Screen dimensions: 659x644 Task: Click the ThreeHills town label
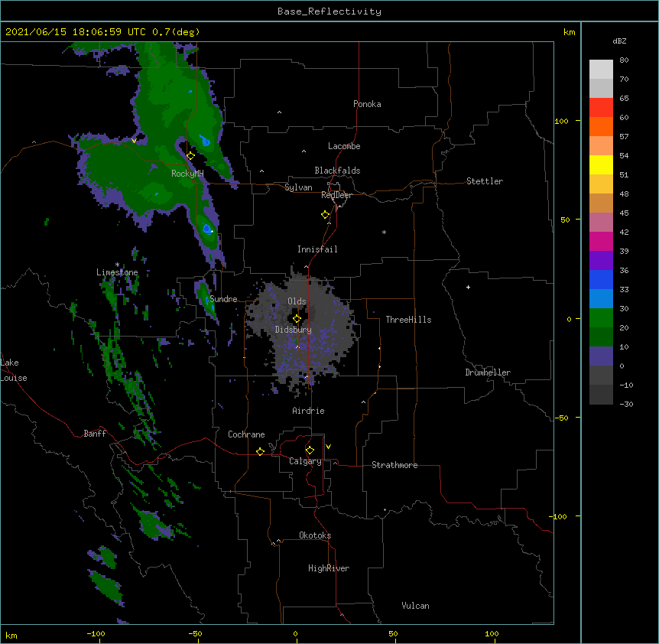pos(408,320)
